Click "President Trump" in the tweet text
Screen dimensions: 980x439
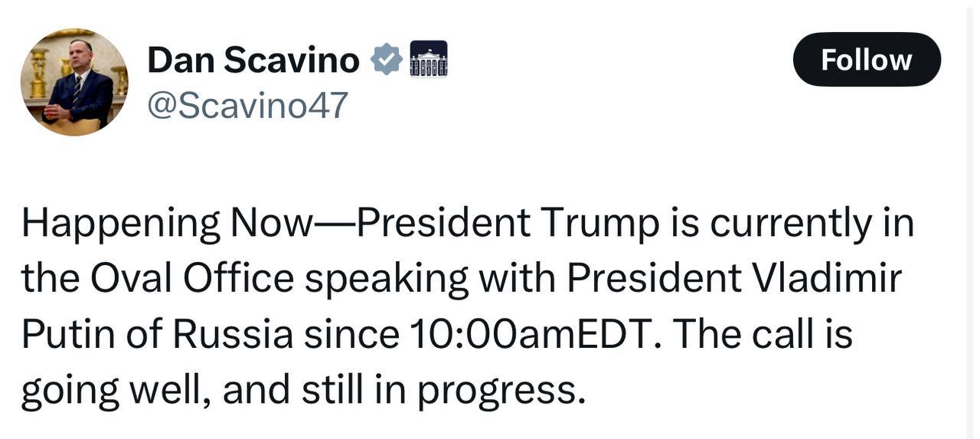coord(508,224)
